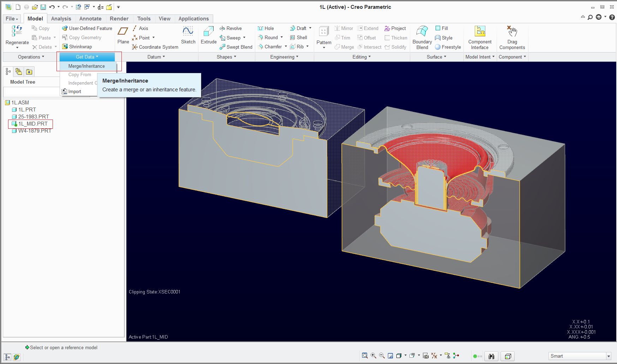Select the Hole tool

click(266, 28)
